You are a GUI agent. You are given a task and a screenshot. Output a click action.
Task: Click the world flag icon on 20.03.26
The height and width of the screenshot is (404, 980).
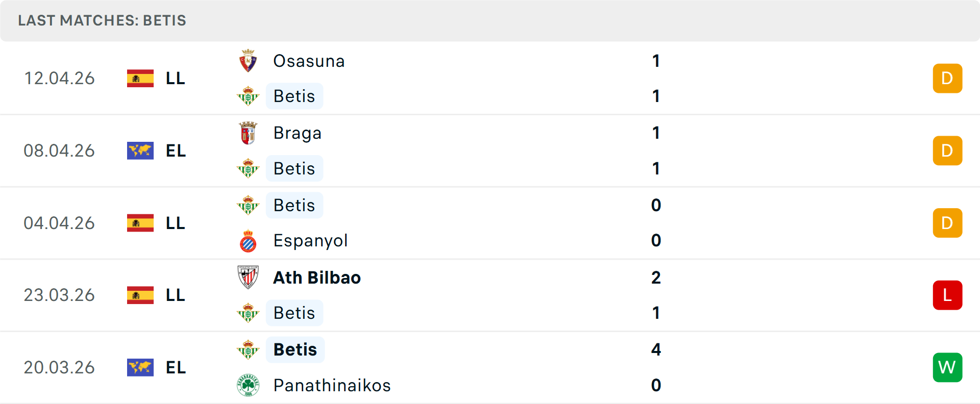pyautogui.click(x=140, y=368)
